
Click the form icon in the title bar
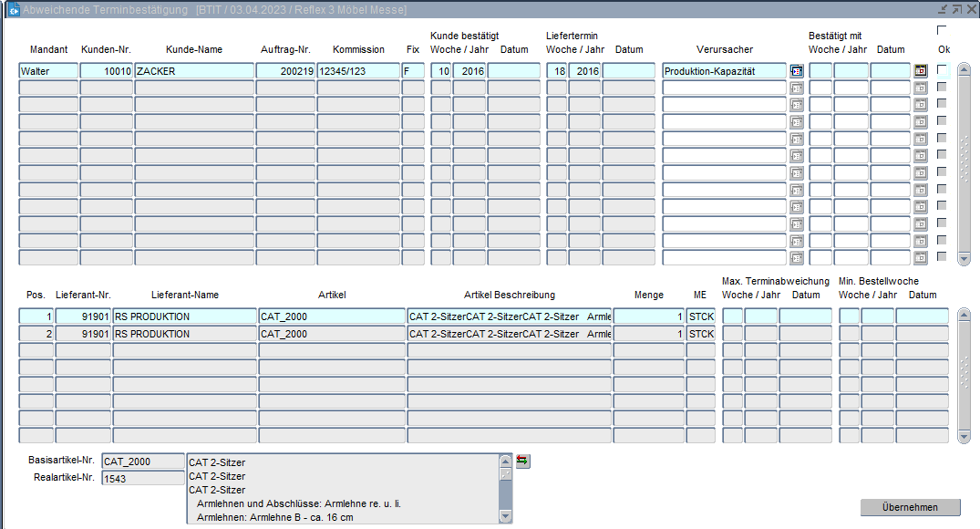[14, 10]
